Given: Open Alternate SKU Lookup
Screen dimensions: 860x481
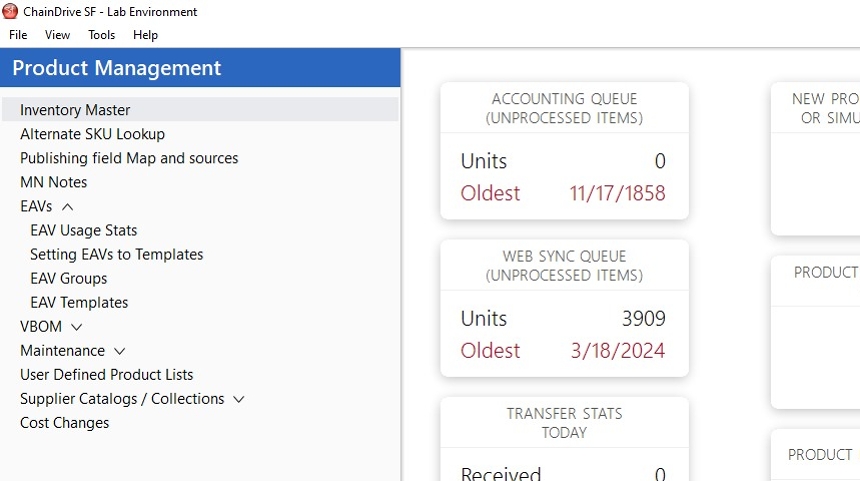Looking at the screenshot, I should (x=92, y=134).
